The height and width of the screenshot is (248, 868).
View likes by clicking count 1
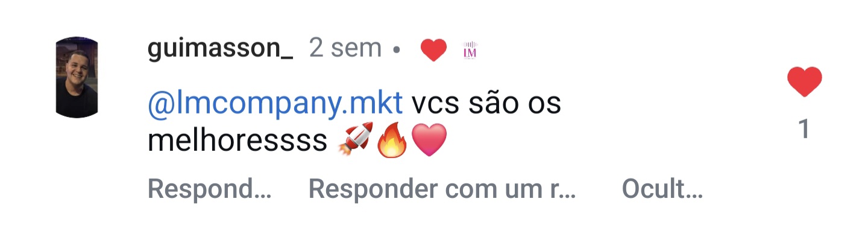pos(804,129)
